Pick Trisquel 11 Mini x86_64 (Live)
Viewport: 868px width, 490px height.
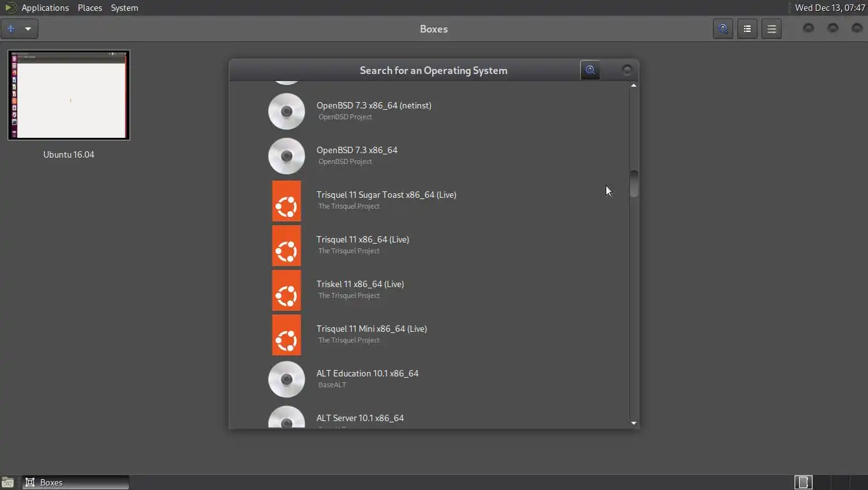371,329
